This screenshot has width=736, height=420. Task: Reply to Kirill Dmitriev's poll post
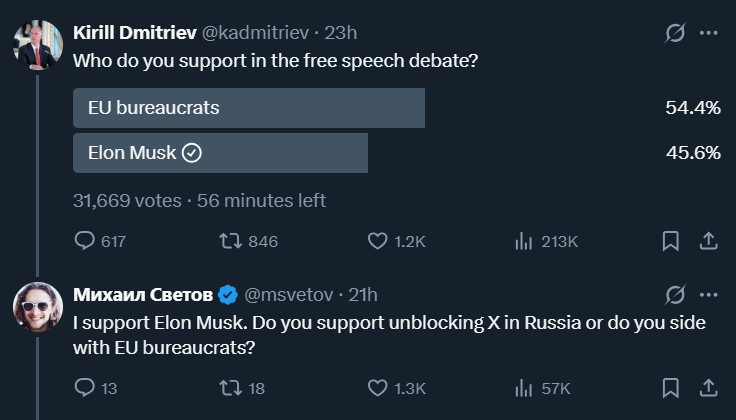pyautogui.click(x=85, y=241)
